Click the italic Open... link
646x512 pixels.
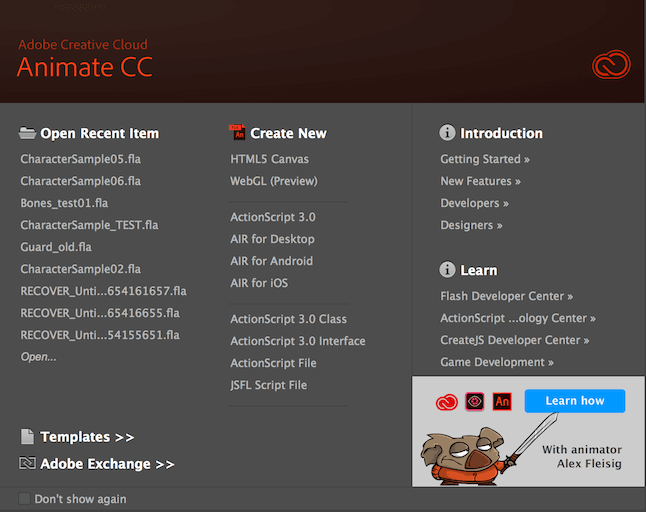click(38, 357)
